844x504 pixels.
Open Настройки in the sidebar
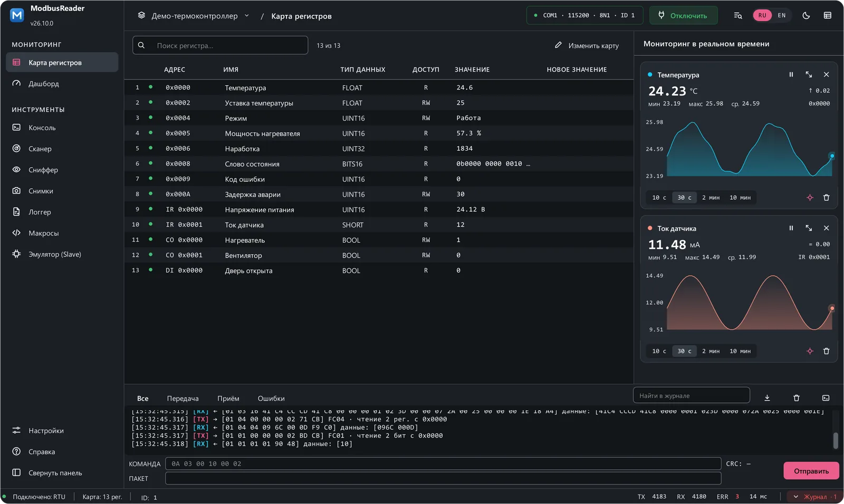[62, 431]
